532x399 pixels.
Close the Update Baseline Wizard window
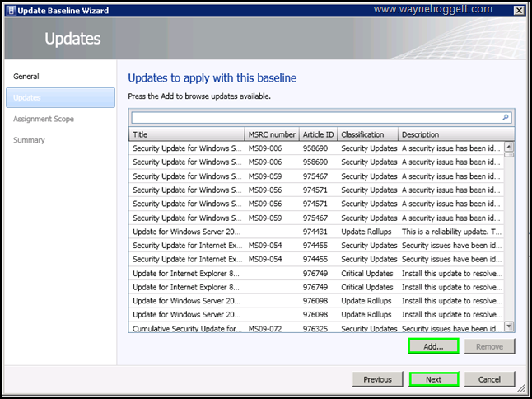point(519,10)
